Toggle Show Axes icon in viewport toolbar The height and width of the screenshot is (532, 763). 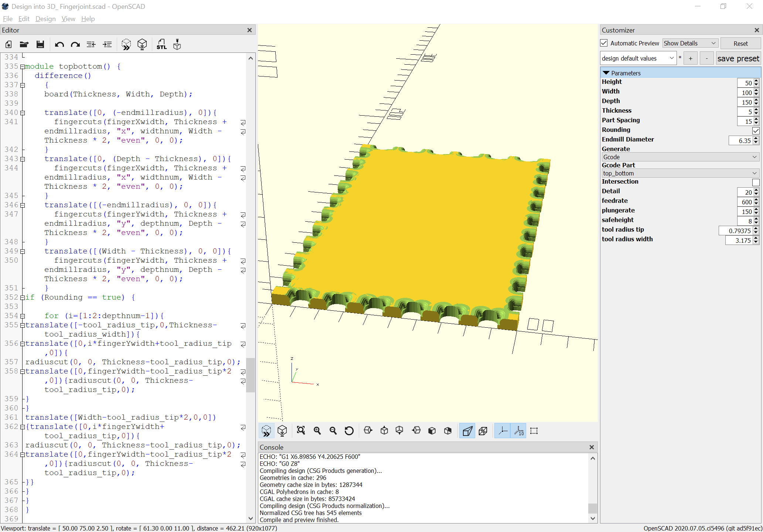(x=503, y=431)
